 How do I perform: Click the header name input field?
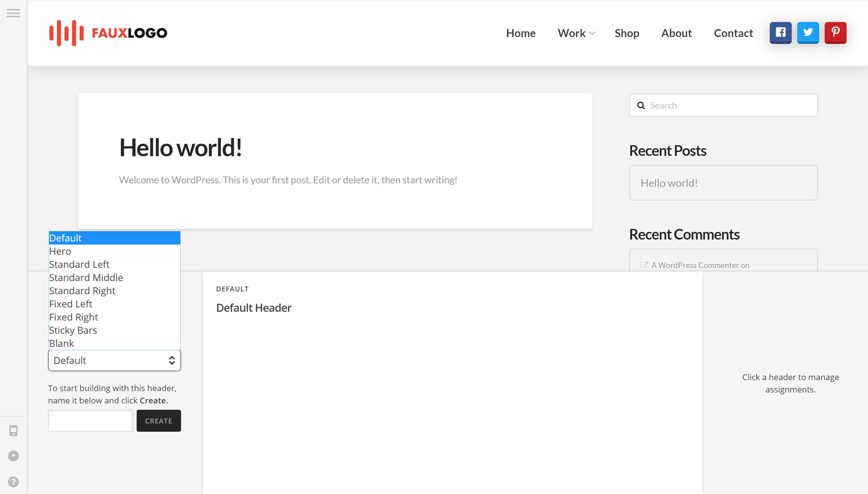91,421
